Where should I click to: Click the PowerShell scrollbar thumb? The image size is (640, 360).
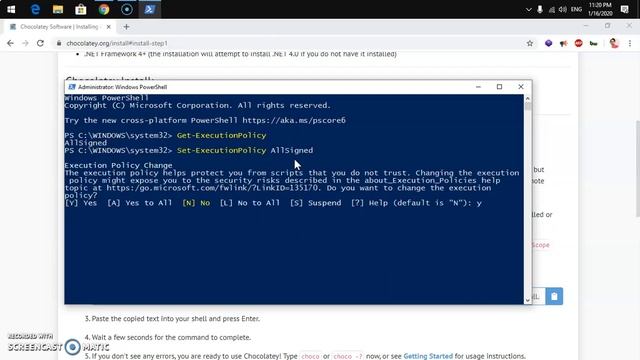[528, 107]
